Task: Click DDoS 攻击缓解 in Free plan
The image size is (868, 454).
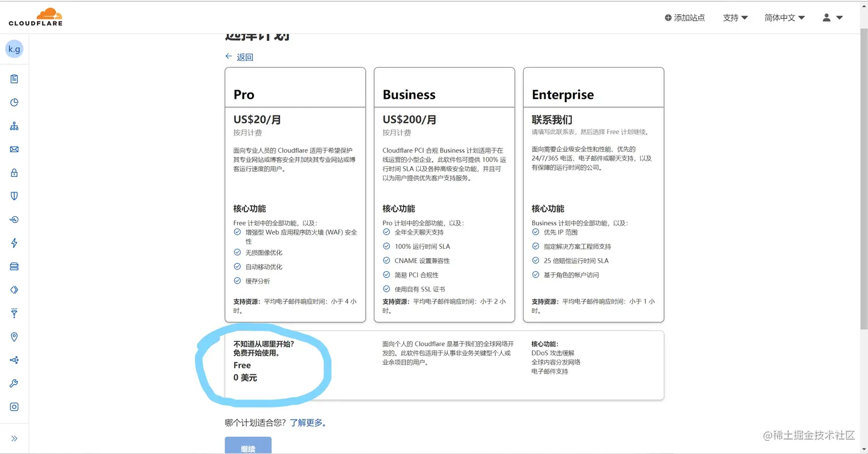Action: (553, 353)
